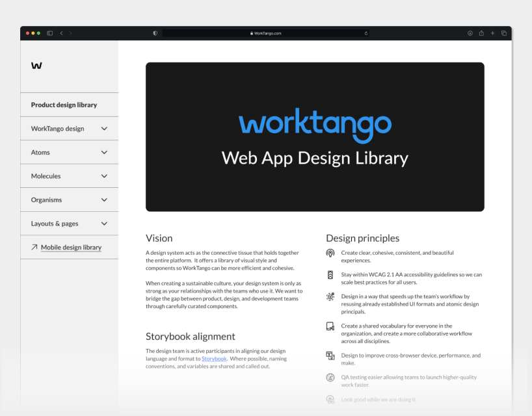Click the shared vocabulary principle icon

[x=330, y=326]
